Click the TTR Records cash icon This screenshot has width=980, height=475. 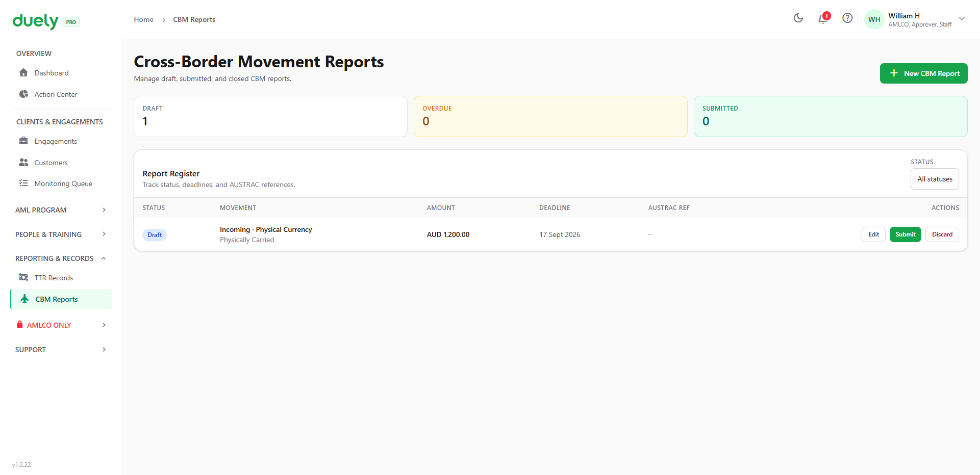(23, 277)
